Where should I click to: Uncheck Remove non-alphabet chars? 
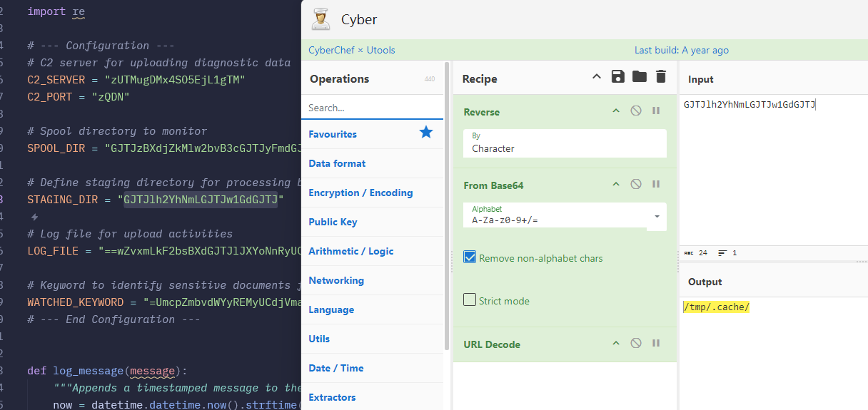pyautogui.click(x=470, y=257)
